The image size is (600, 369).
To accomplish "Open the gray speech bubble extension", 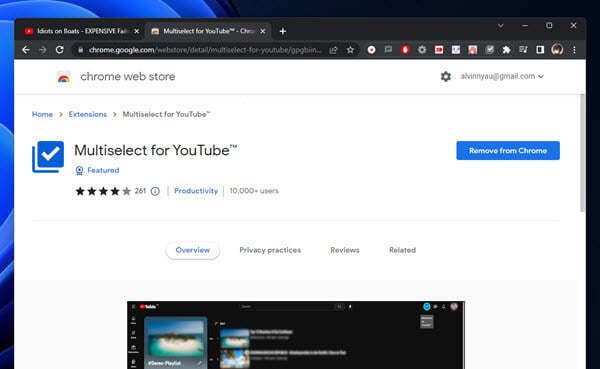I will 388,49.
